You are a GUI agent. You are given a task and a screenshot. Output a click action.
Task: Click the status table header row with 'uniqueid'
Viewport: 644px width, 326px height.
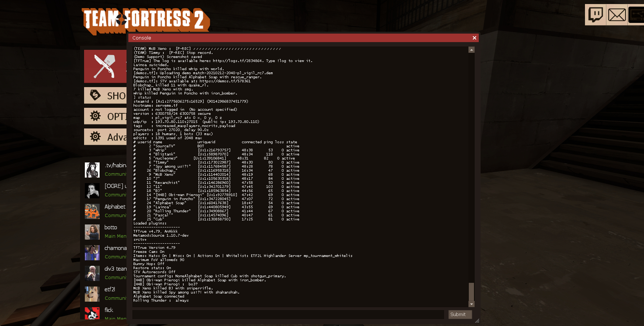(x=215, y=142)
